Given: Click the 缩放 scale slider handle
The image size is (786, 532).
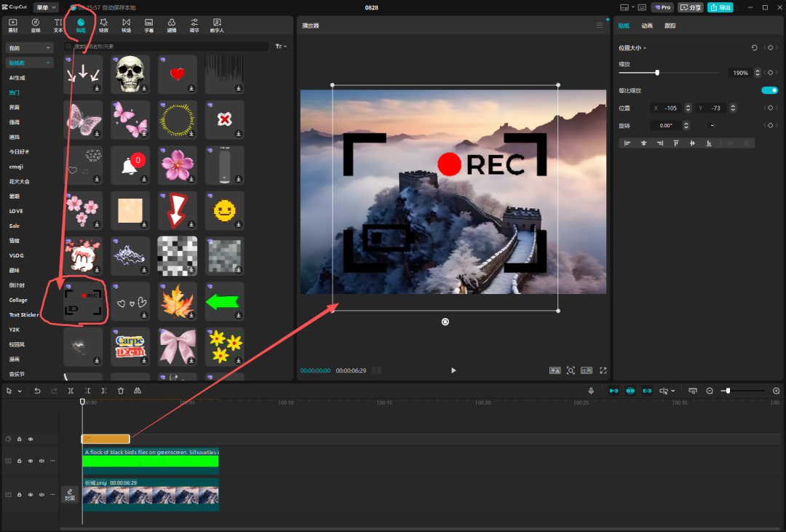Looking at the screenshot, I should click(657, 73).
